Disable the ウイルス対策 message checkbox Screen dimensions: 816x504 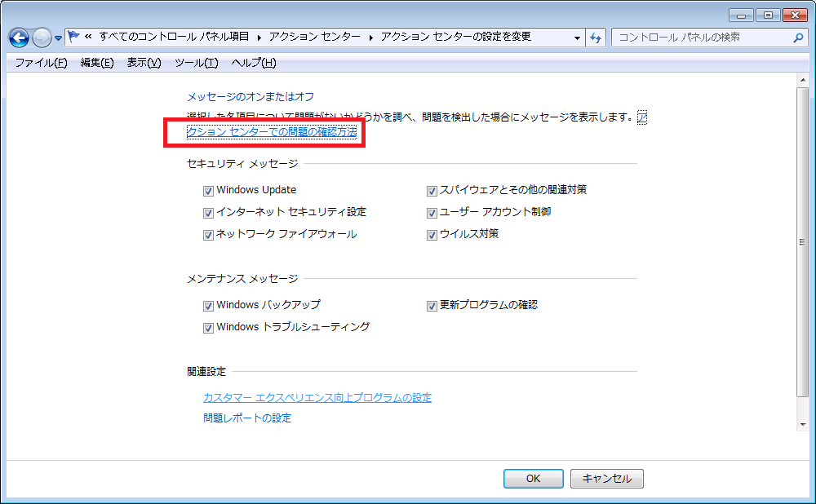(x=432, y=235)
